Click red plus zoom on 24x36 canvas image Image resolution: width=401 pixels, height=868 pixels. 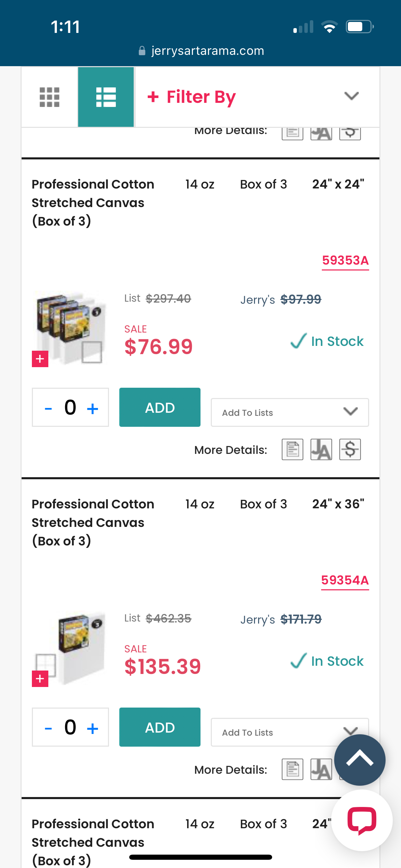pos(40,679)
